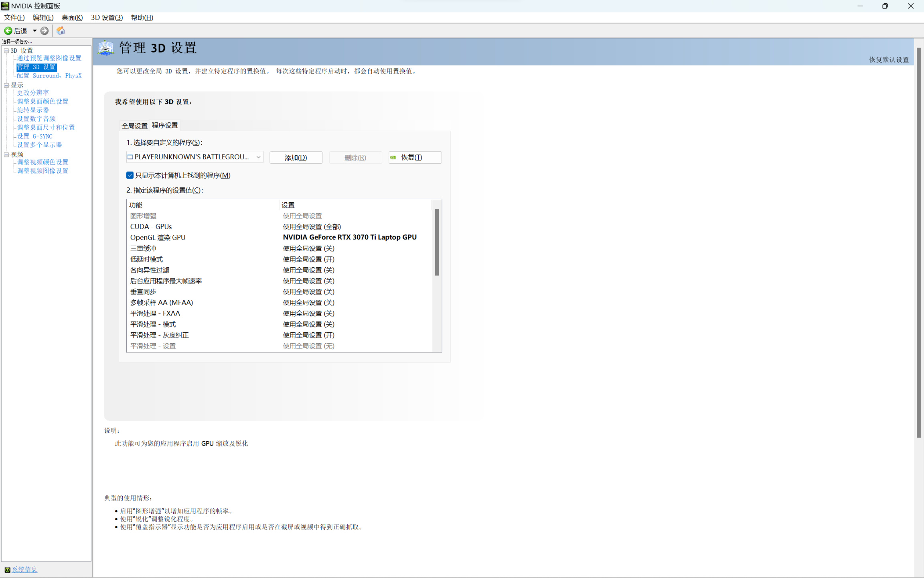
Task: Select the 低延时模式 setting row
Action: tap(280, 259)
